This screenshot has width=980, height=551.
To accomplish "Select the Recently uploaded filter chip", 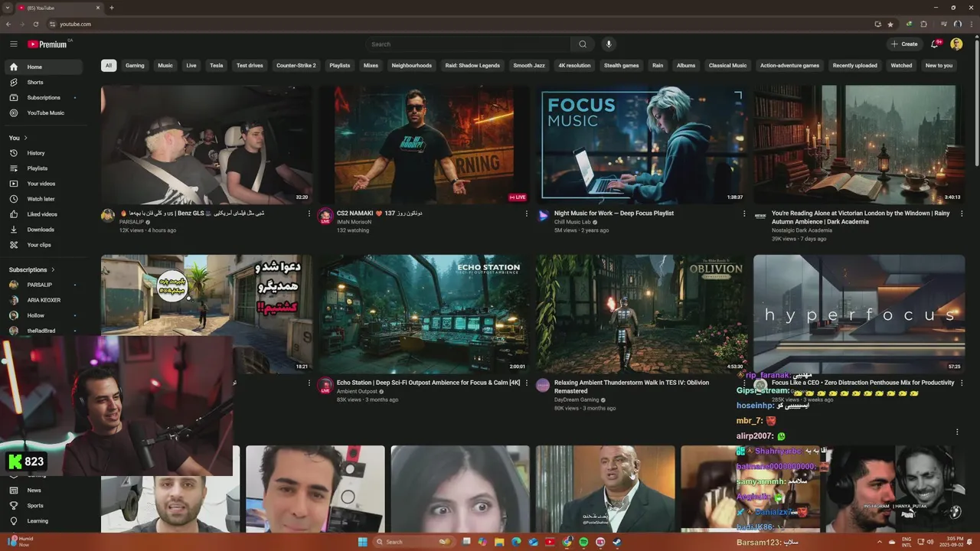I will tap(855, 65).
